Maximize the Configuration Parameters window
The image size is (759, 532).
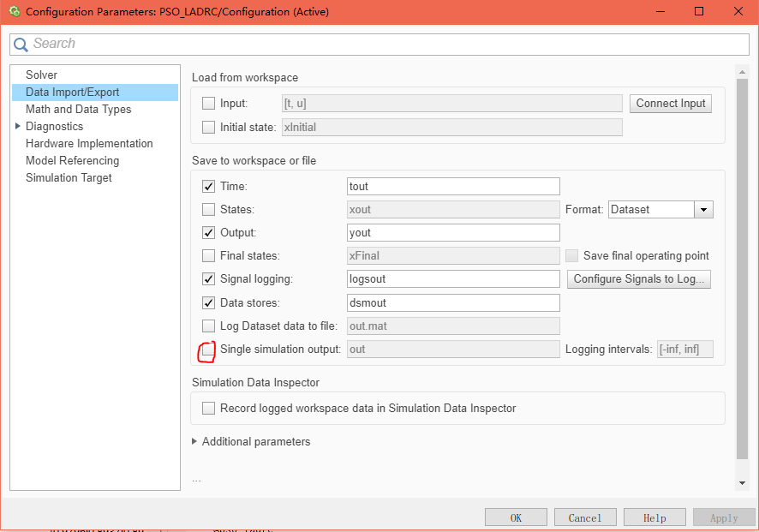pyautogui.click(x=699, y=11)
